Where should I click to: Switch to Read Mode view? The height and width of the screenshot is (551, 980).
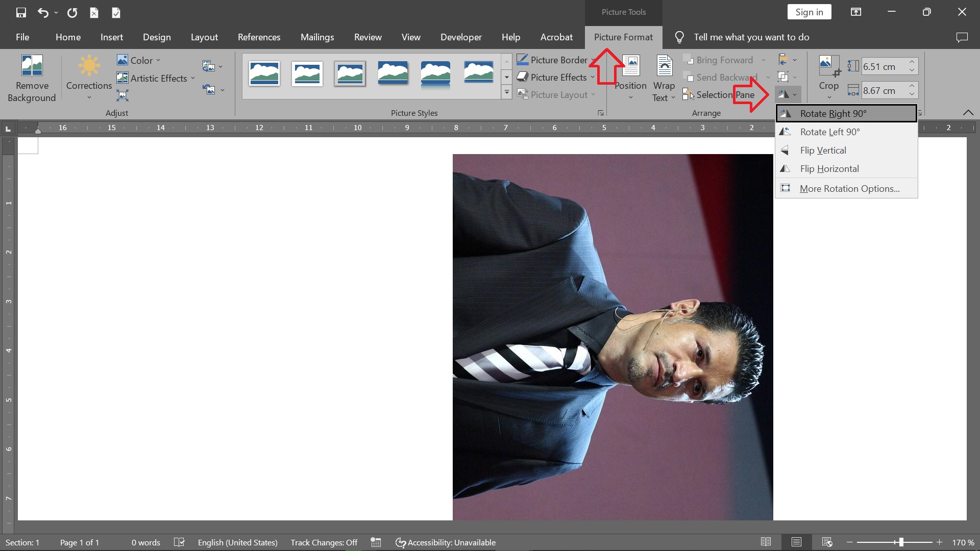(766, 542)
